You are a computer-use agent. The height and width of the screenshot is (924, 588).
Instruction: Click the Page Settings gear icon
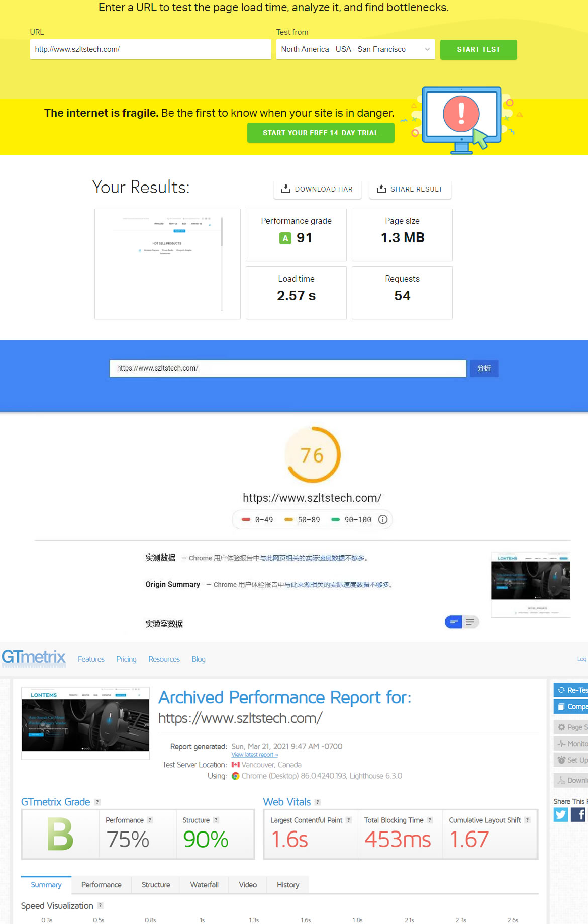561,727
